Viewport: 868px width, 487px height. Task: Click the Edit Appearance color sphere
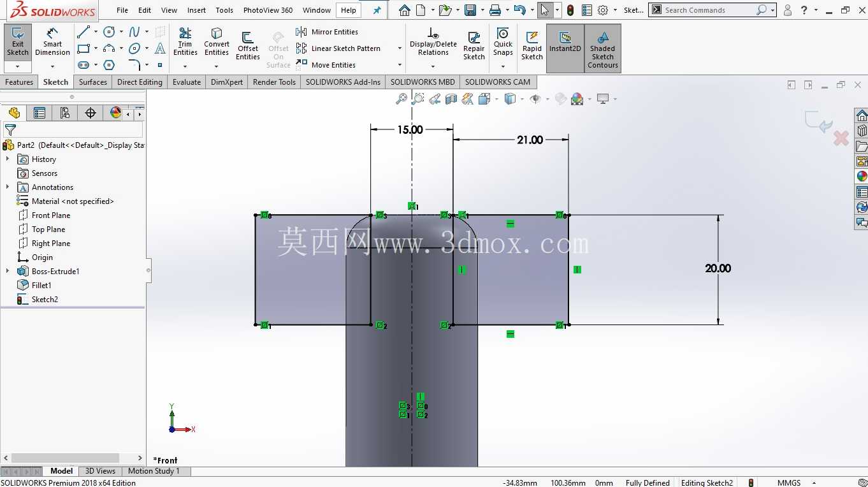point(577,99)
